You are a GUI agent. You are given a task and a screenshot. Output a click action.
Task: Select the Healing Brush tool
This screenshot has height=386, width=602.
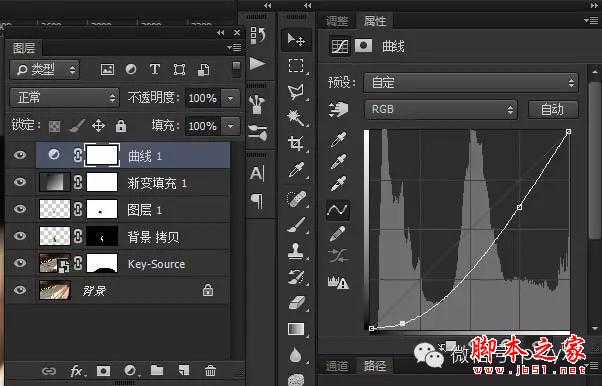pos(296,199)
